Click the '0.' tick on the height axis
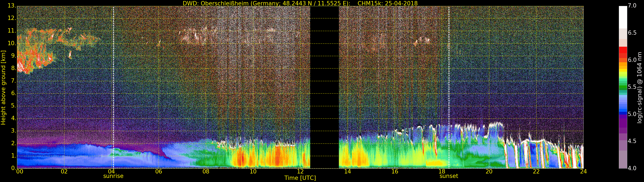The width and height of the screenshot is (644, 182). [x=13, y=168]
